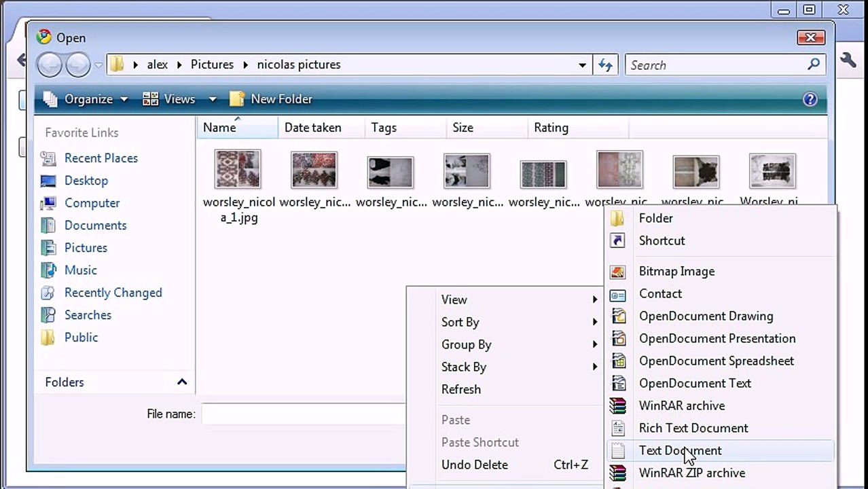This screenshot has width=868, height=489.
Task: Create new OpenDocument Drawing
Action: [720, 316]
